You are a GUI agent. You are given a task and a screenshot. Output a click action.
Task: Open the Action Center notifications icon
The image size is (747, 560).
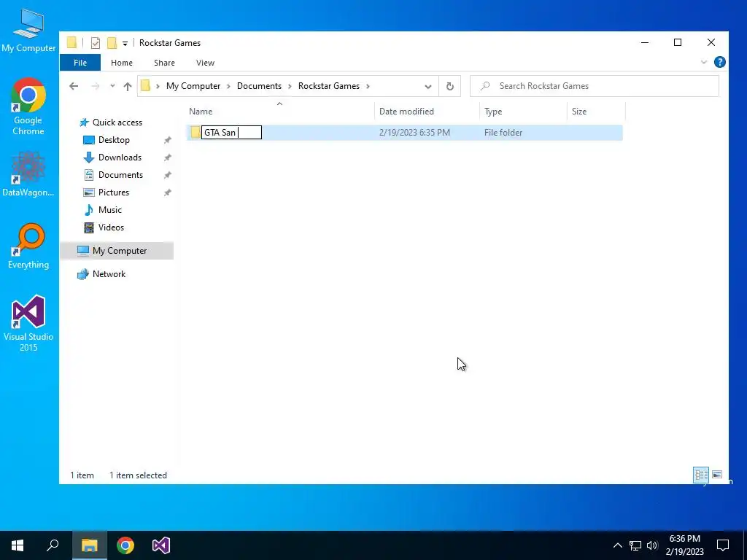(x=723, y=545)
